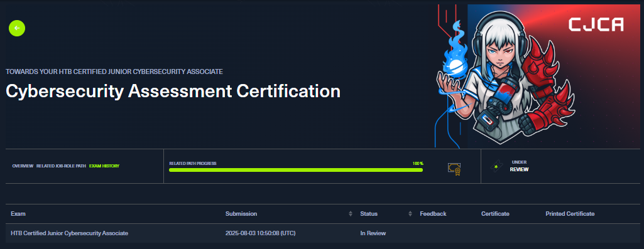
Task: Click the Related Path Progress label
Action: [x=193, y=163]
